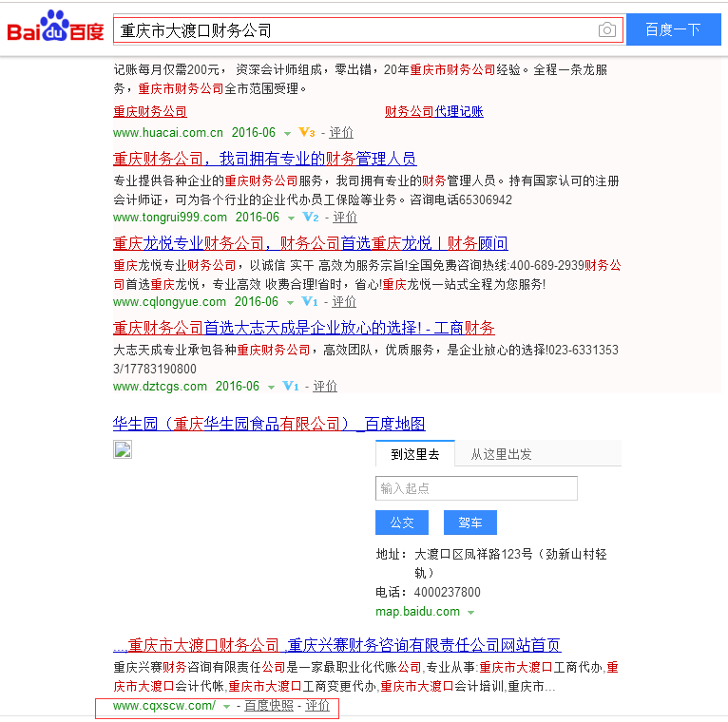Switch to the 从这里出发 tab
Screen dimensions: 728x722
point(501,455)
